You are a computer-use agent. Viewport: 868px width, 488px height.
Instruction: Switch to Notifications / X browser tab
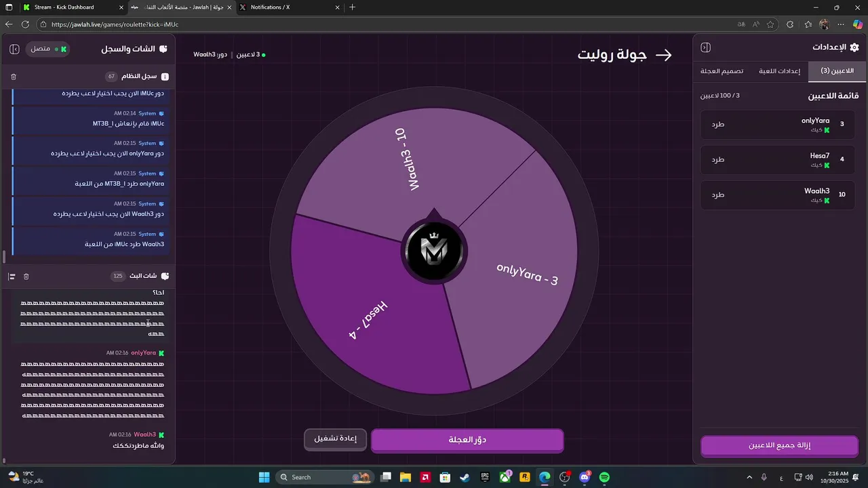click(289, 7)
